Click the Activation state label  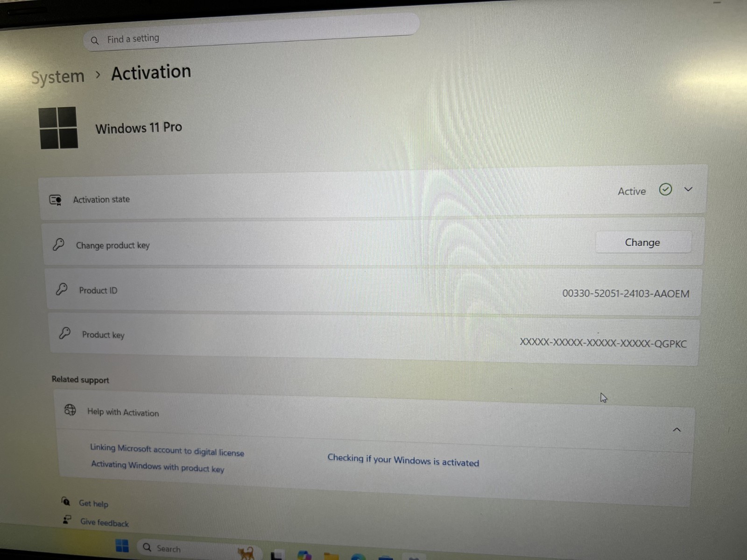pos(101,200)
